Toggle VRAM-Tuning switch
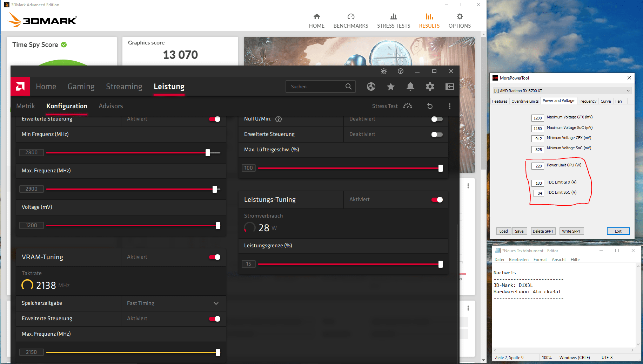 click(215, 257)
